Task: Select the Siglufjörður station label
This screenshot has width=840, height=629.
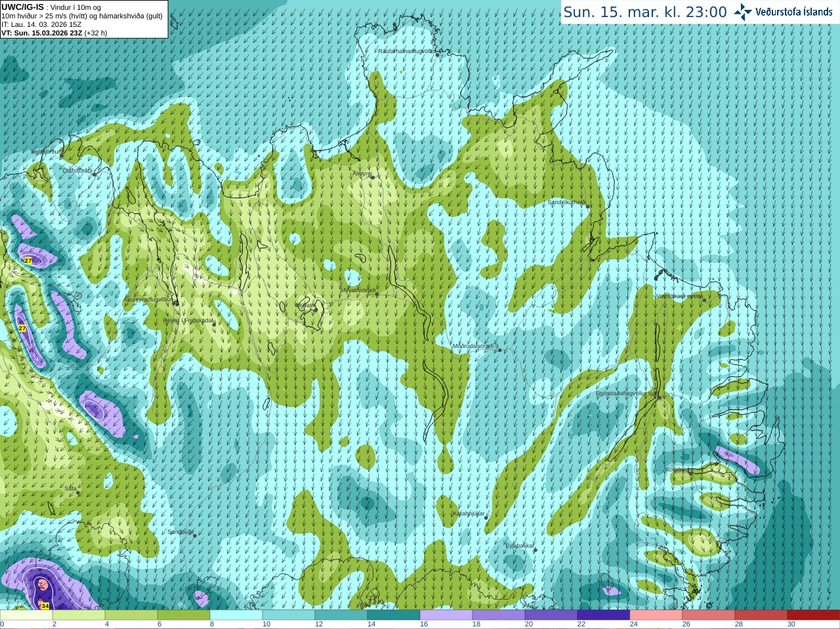Action: pos(45,152)
